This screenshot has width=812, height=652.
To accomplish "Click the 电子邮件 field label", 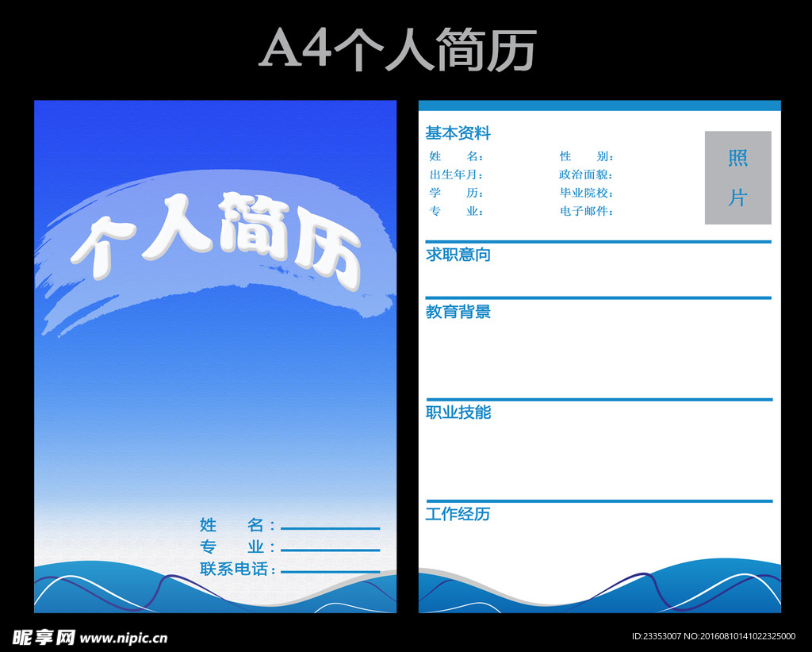I will point(586,211).
